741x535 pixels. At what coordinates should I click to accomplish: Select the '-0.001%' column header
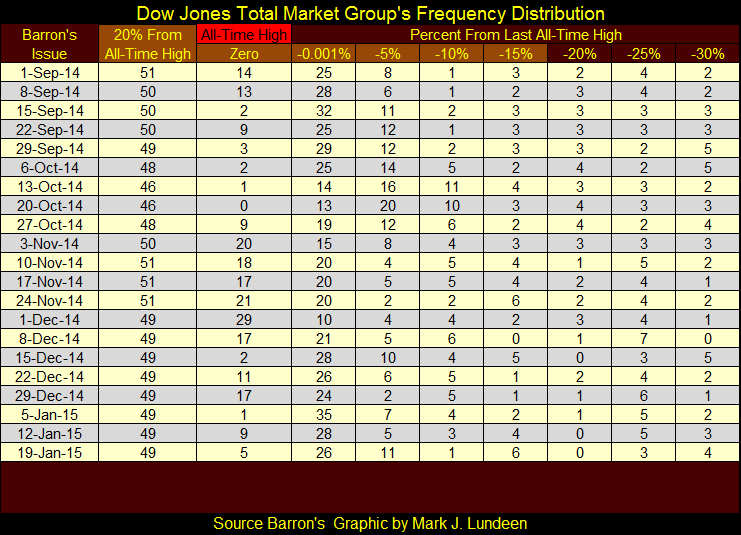click(324, 53)
